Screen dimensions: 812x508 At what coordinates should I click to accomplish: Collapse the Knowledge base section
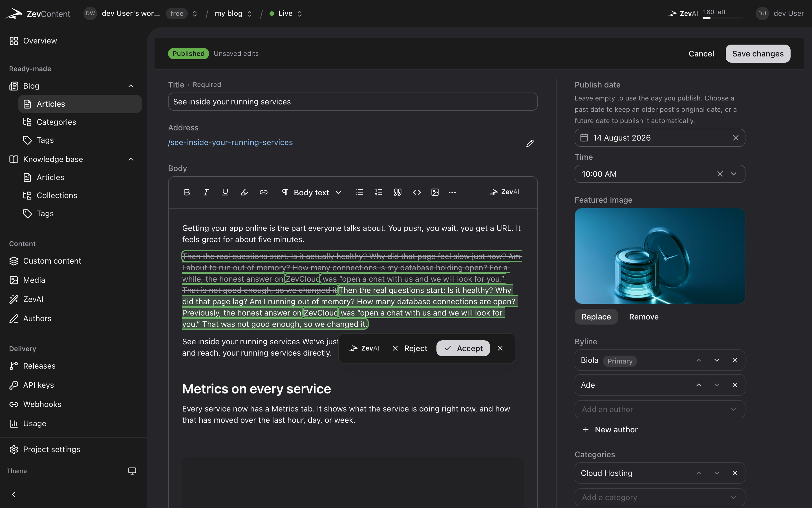(131, 159)
